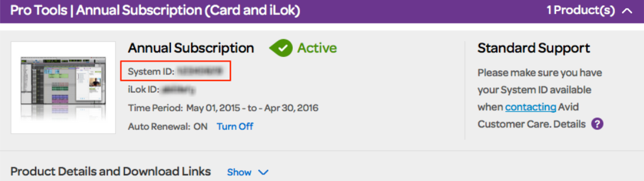Click the Time Period date range text

[x=252, y=108]
